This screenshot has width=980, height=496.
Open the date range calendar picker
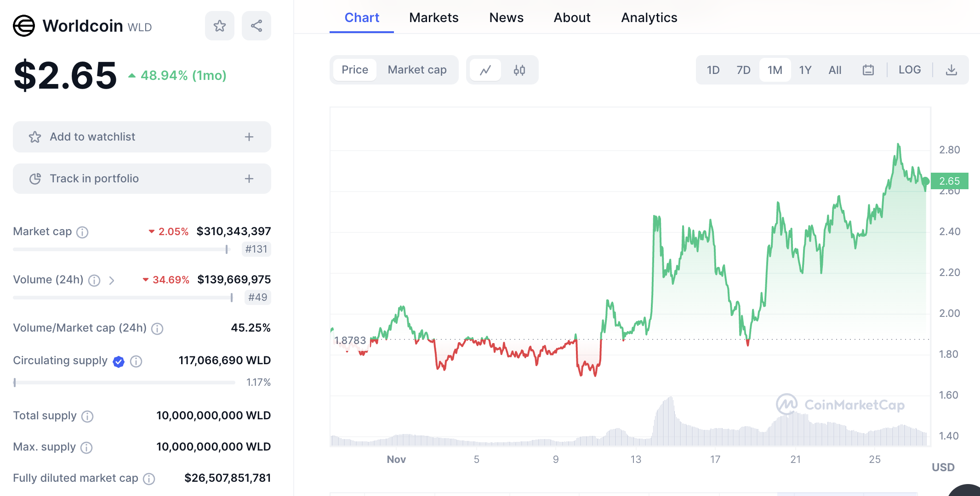(868, 70)
